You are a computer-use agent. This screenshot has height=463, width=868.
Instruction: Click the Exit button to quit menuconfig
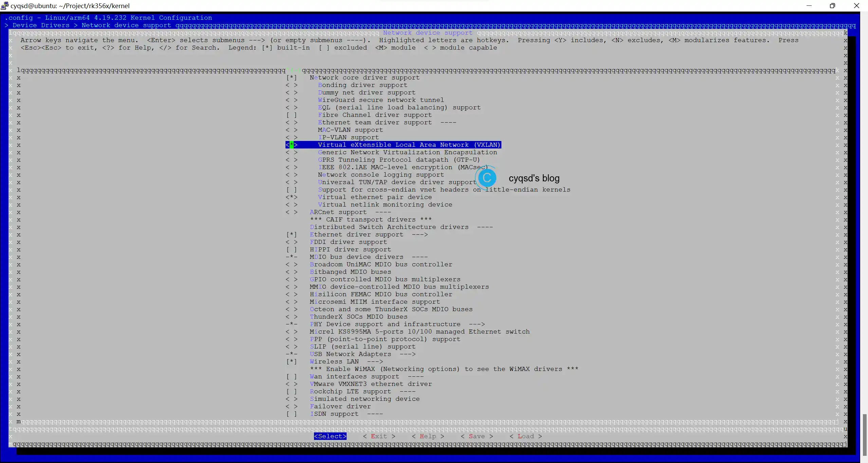tap(379, 436)
